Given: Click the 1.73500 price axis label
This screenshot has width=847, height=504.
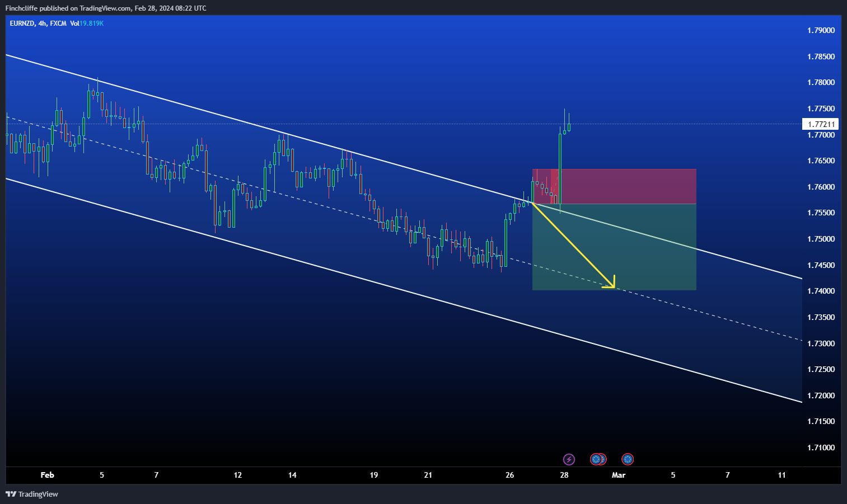Looking at the screenshot, I should [821, 317].
